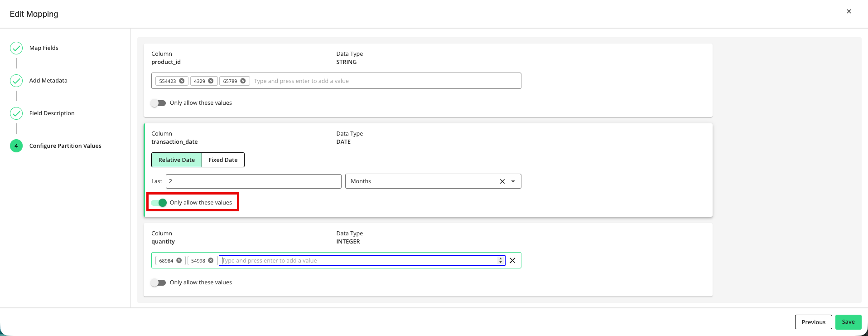Remove the 4329 value chip
Viewport: 868px width, 336px height.
[x=211, y=81]
